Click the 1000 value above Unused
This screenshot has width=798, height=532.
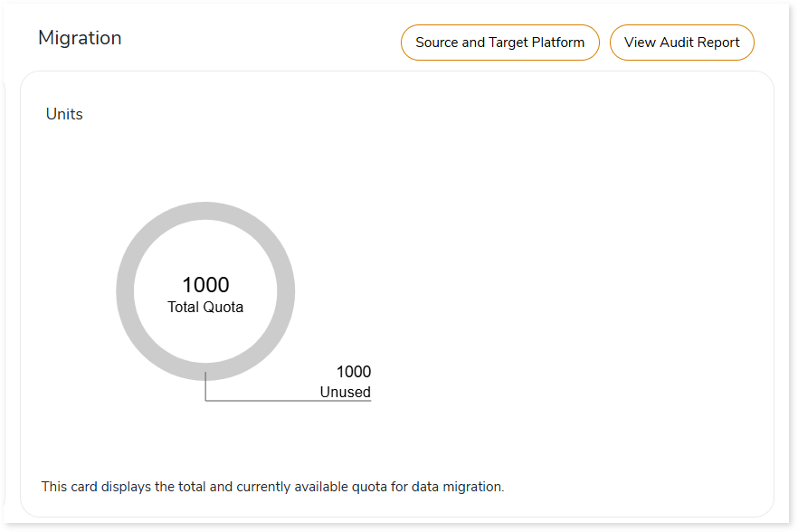[x=353, y=372]
